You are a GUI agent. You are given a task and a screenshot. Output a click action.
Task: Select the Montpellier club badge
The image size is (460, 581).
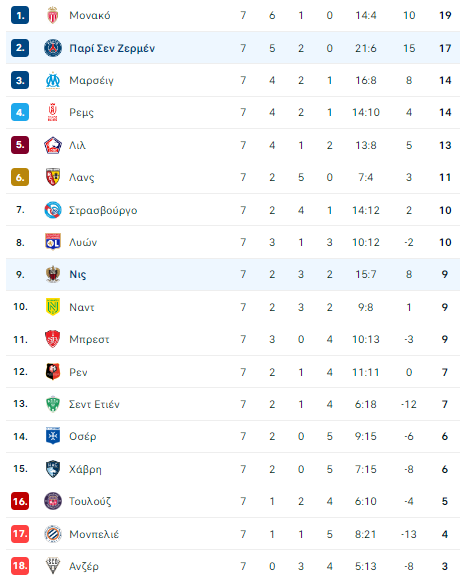pyautogui.click(x=53, y=534)
